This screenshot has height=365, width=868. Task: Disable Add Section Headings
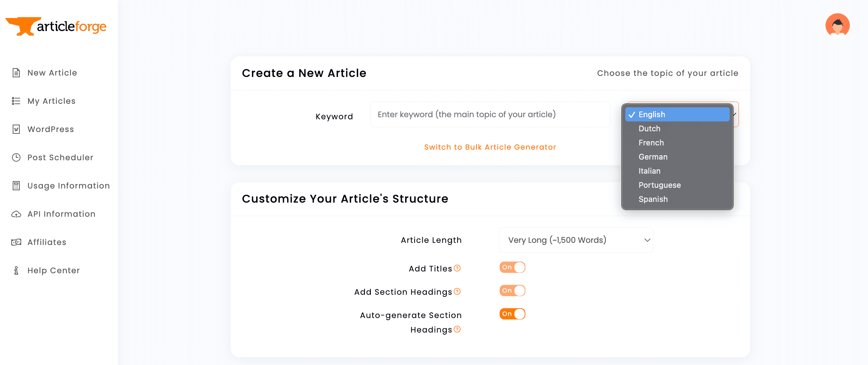point(512,291)
